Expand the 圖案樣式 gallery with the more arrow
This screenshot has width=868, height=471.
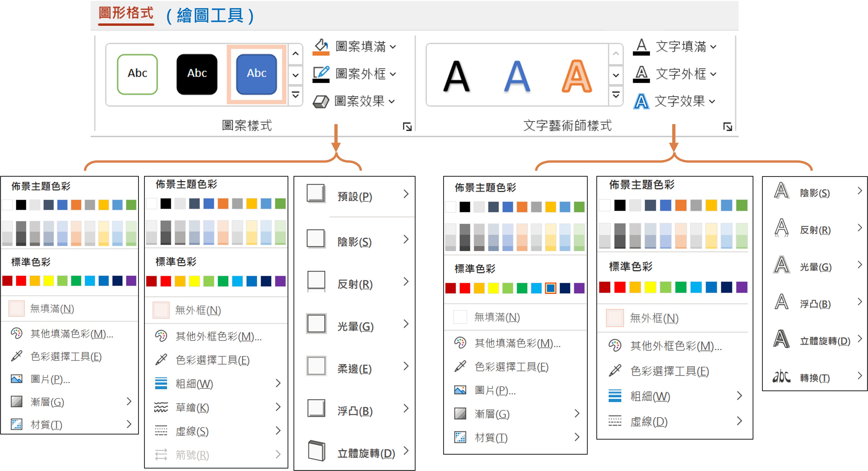pyautogui.click(x=295, y=95)
